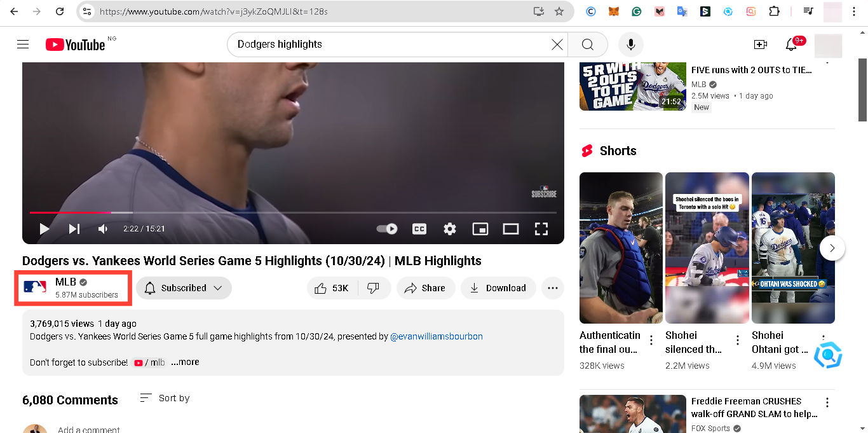Open the 'Authenticatin the final ou...' short thumbnail
The height and width of the screenshot is (433, 868).
[621, 248]
